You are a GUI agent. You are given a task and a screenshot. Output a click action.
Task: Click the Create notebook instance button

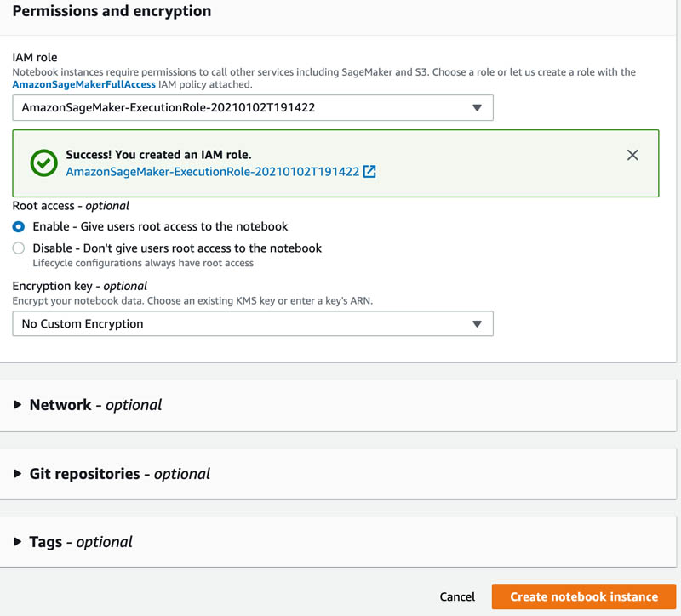coord(584,596)
